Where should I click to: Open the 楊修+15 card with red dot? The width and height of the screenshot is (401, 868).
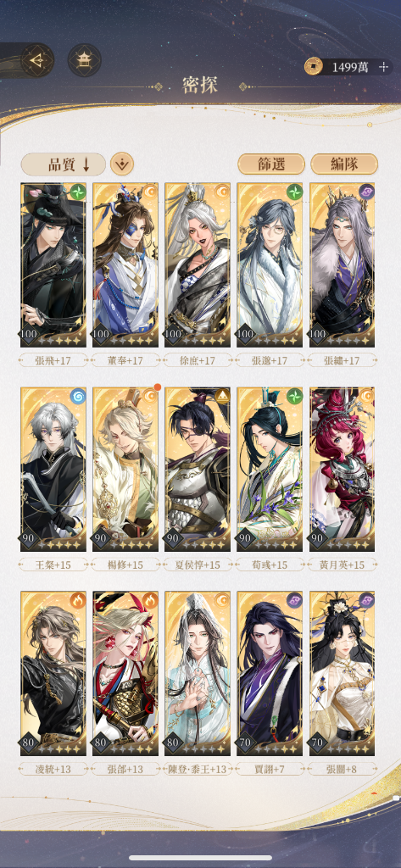click(125, 469)
